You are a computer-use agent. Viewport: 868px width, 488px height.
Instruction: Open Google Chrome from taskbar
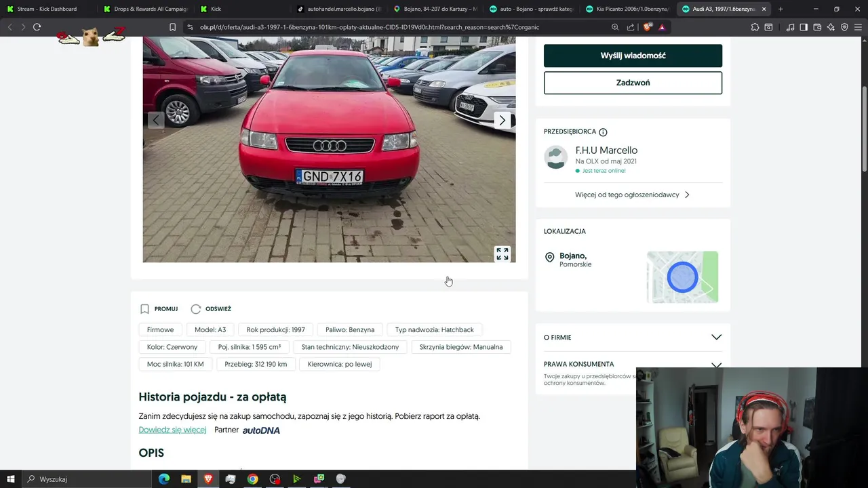coord(252,479)
